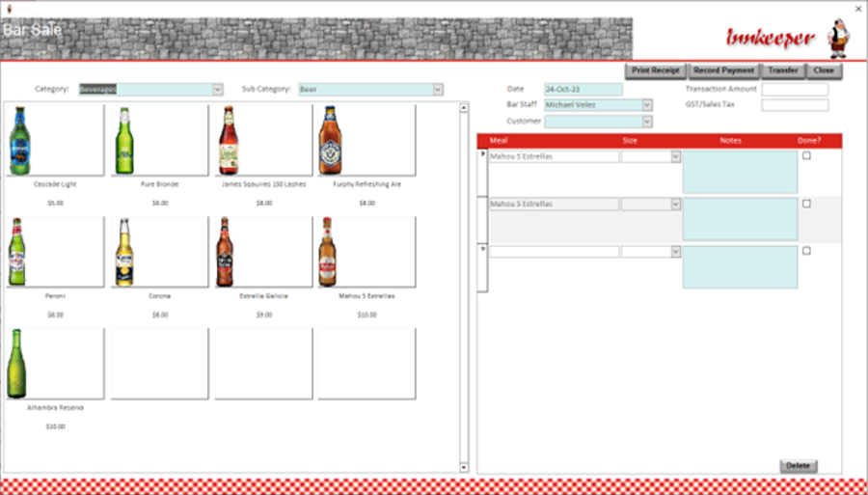Click the empty Meal field in new row

pyautogui.click(x=554, y=252)
